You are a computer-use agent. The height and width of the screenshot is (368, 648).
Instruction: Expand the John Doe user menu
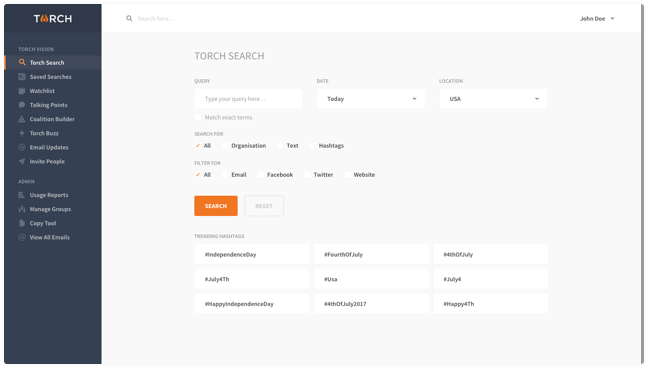[597, 19]
